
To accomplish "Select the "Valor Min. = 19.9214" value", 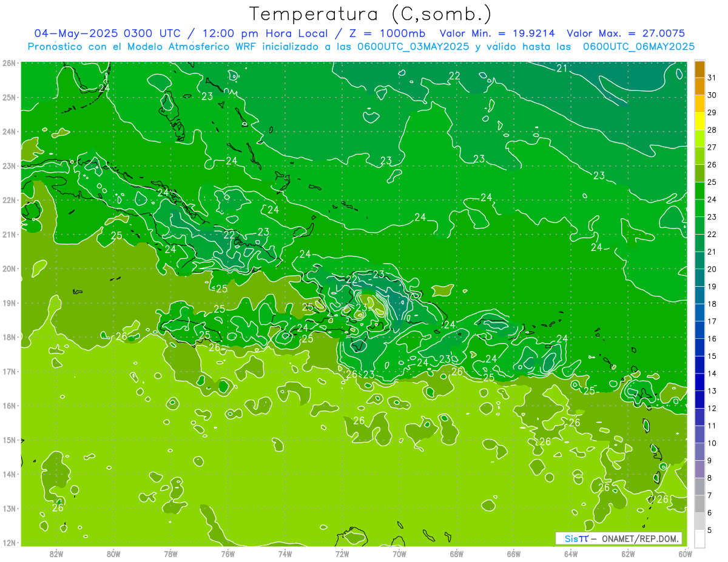I will [x=496, y=33].
